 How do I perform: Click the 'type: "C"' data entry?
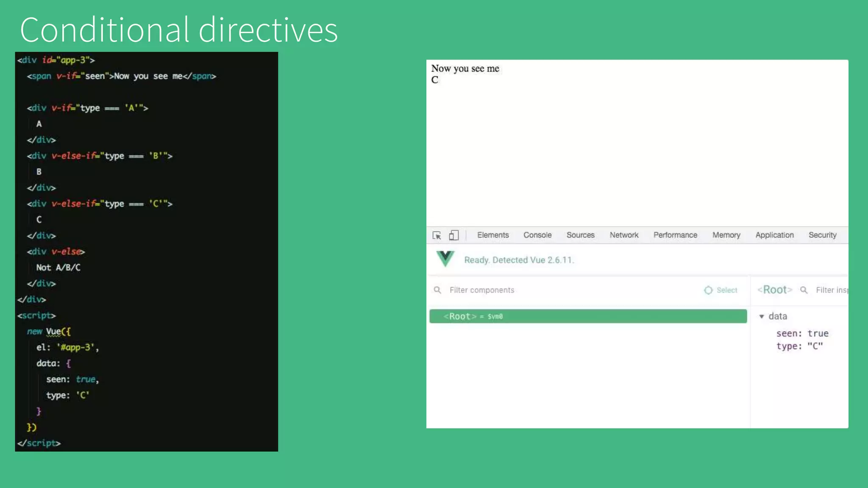point(800,346)
